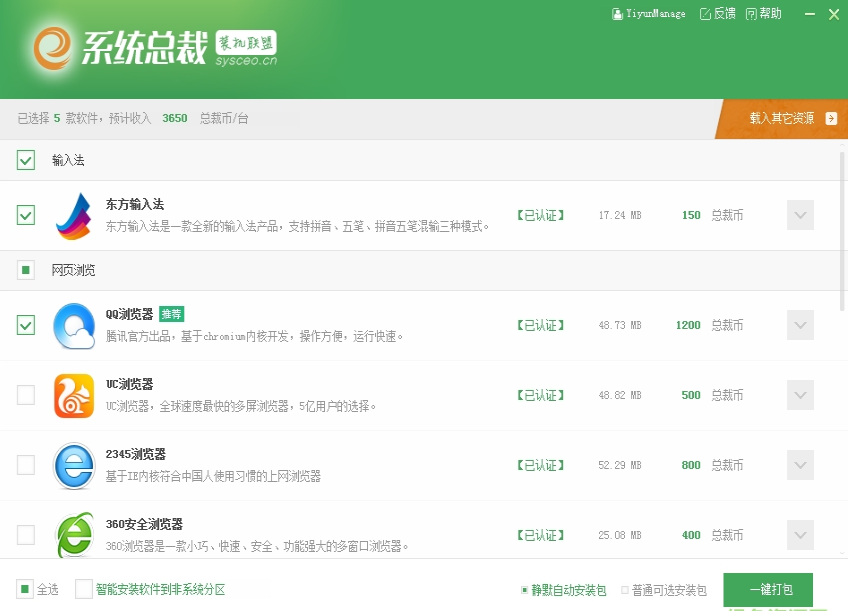
Task: Click the 【已认证】 label of 东方输入法
Action: [540, 215]
